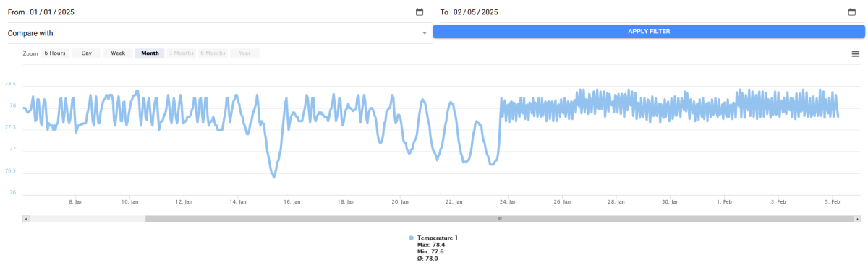Viewport: 868px width, 265px height.
Task: Click the scrollbar left arrow
Action: click(x=25, y=218)
